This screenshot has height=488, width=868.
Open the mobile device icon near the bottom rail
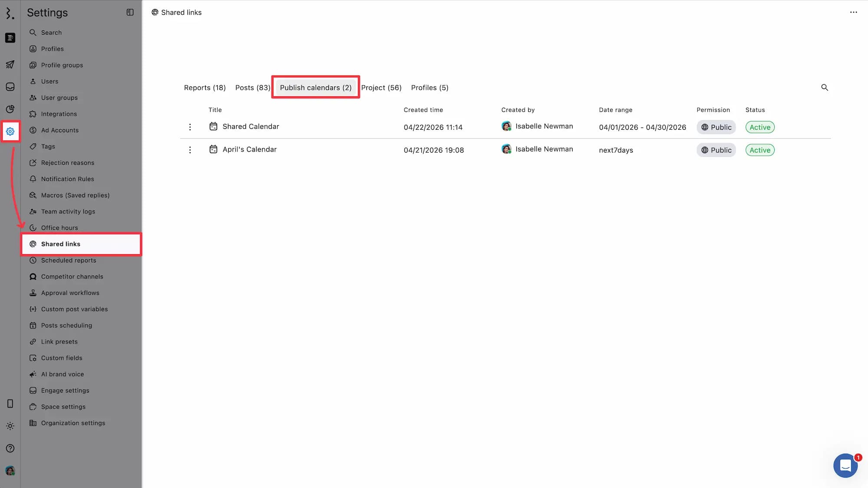(10, 403)
